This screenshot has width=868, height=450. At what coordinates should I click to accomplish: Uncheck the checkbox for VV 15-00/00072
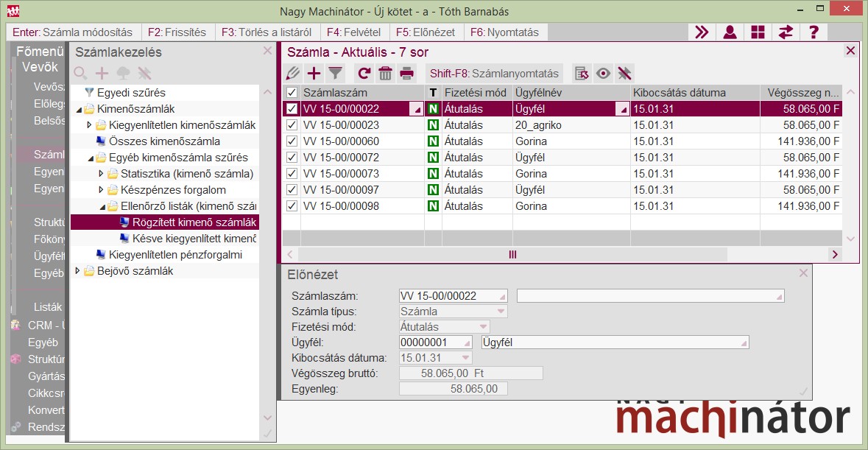coord(292,157)
